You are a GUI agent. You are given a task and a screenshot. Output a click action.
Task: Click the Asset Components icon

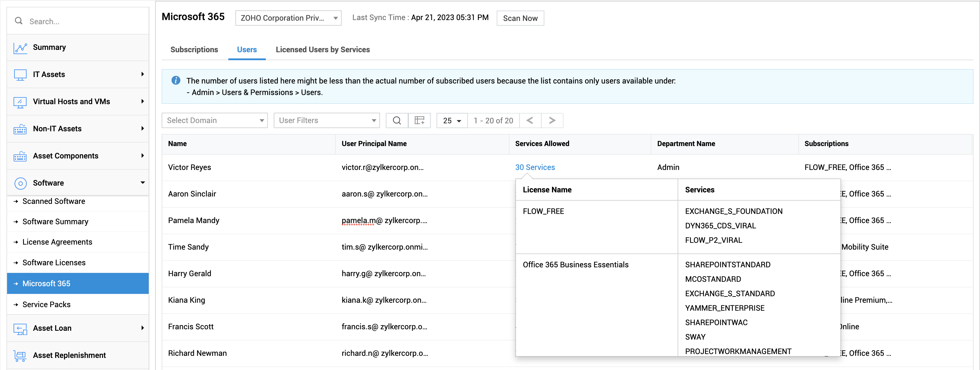click(x=20, y=156)
